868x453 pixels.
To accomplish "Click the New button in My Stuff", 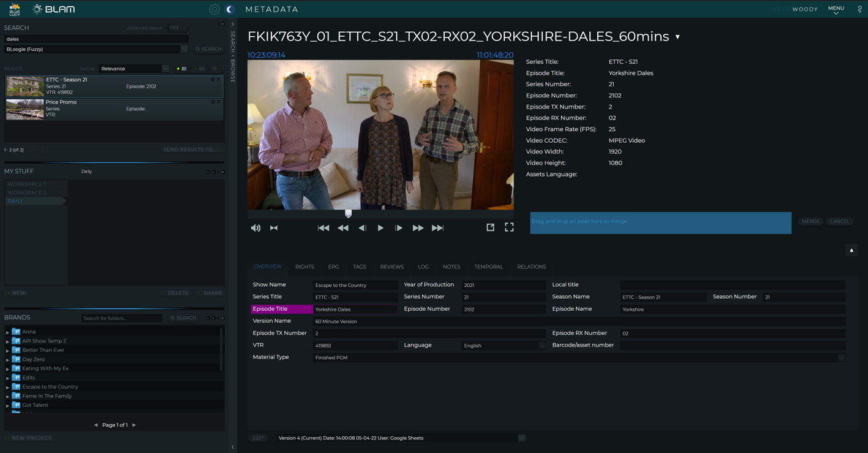I will pyautogui.click(x=16, y=293).
